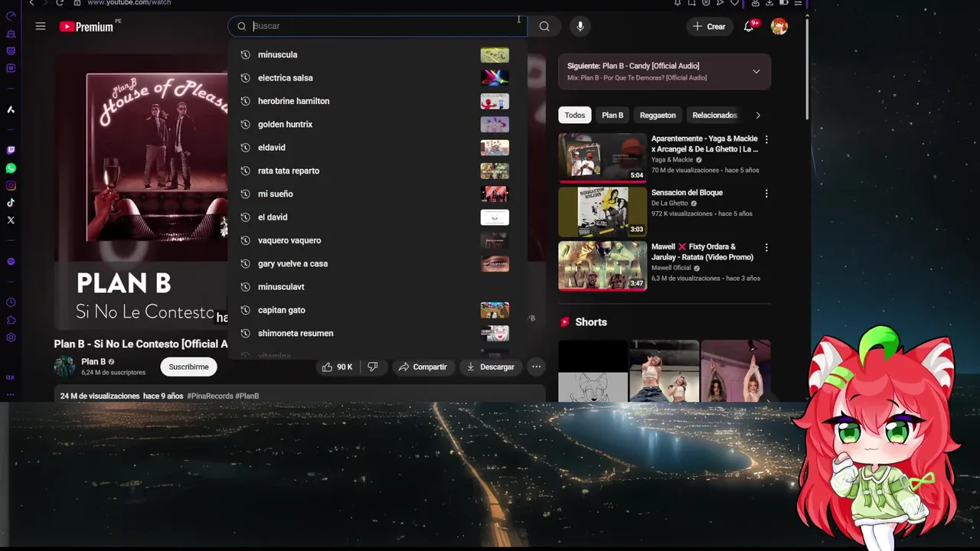Choose the electrica salsa suggestion

[x=377, y=78]
